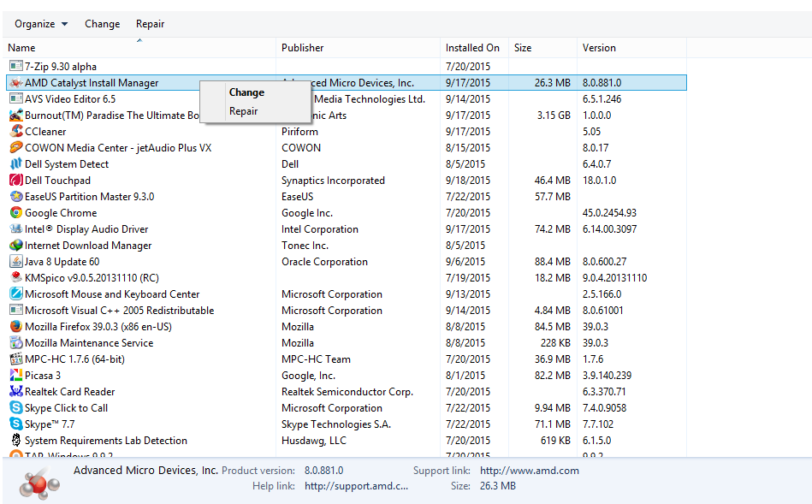812x504 pixels.
Task: Click the Synaptics Incorporated publisher cell
Action: pos(333,181)
